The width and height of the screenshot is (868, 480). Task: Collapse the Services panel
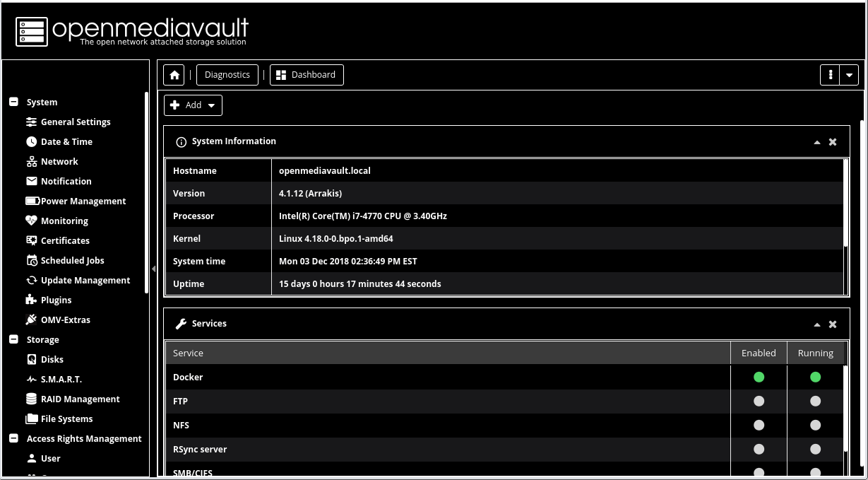(x=817, y=324)
